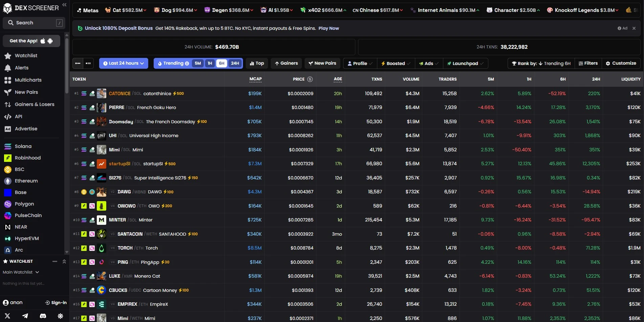Open Telegram icon in sidebar footer
Screen dimensions: 644x322
pos(25,316)
